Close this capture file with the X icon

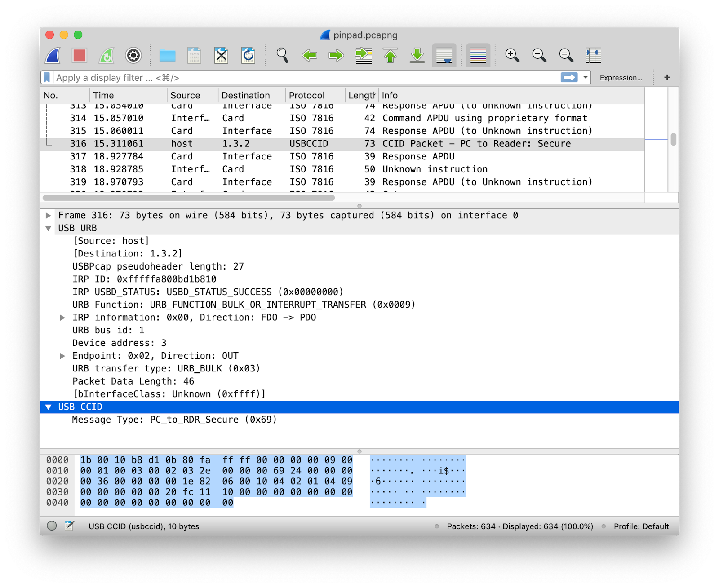tap(221, 56)
